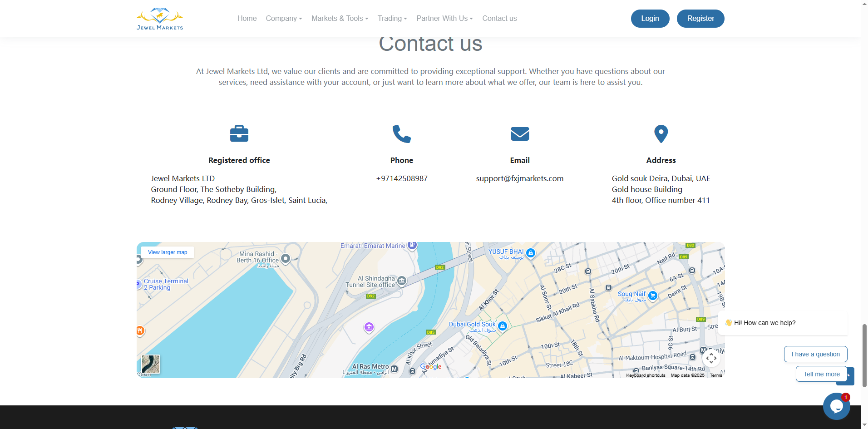
Task: Expand the Company dropdown menu
Action: coord(284,19)
